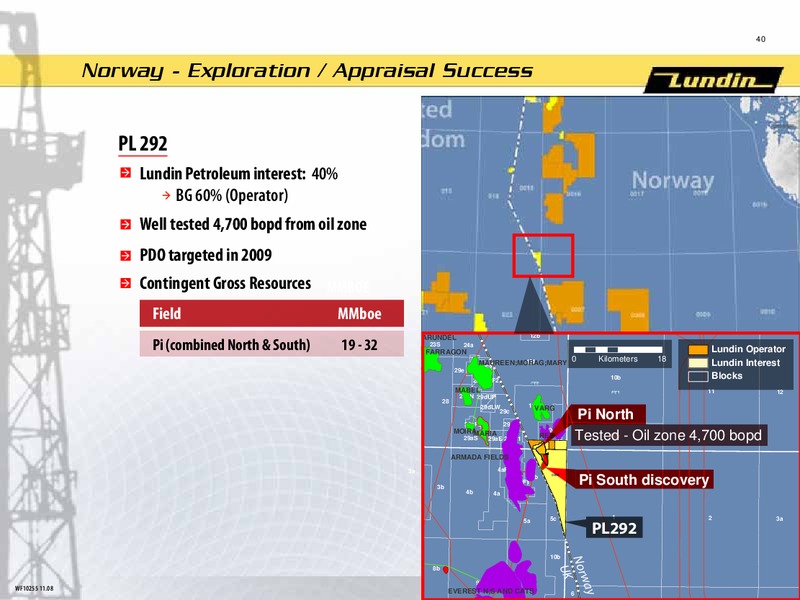Click the 'Pi North' map callout label
The width and height of the screenshot is (800, 600).
[x=606, y=414]
